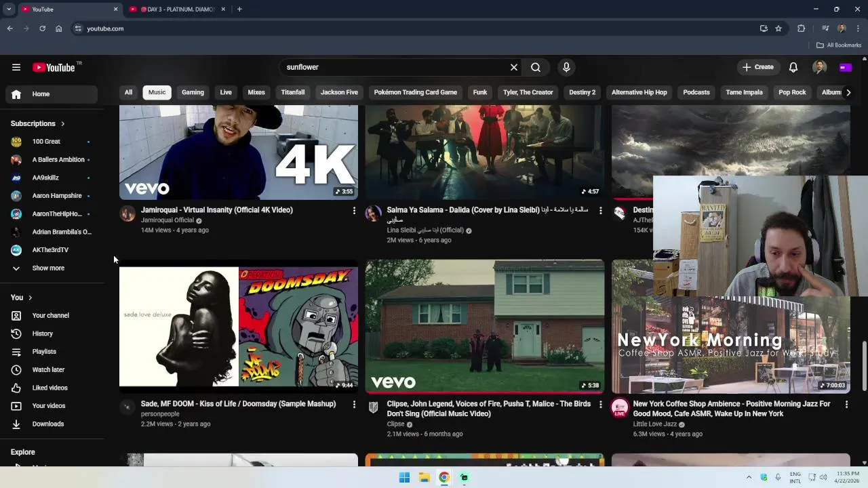Open options for New York Coffee Shop video
Viewport: 868px width, 488px height.
[846, 405]
